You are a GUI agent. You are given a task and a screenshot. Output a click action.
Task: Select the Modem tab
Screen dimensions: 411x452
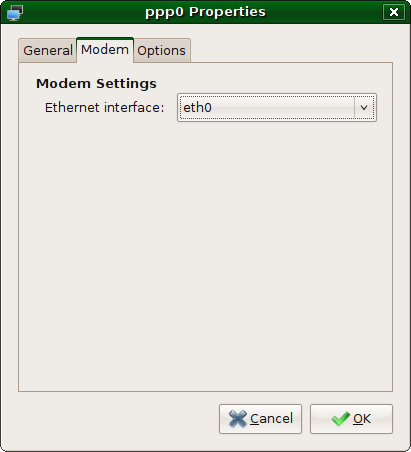105,50
